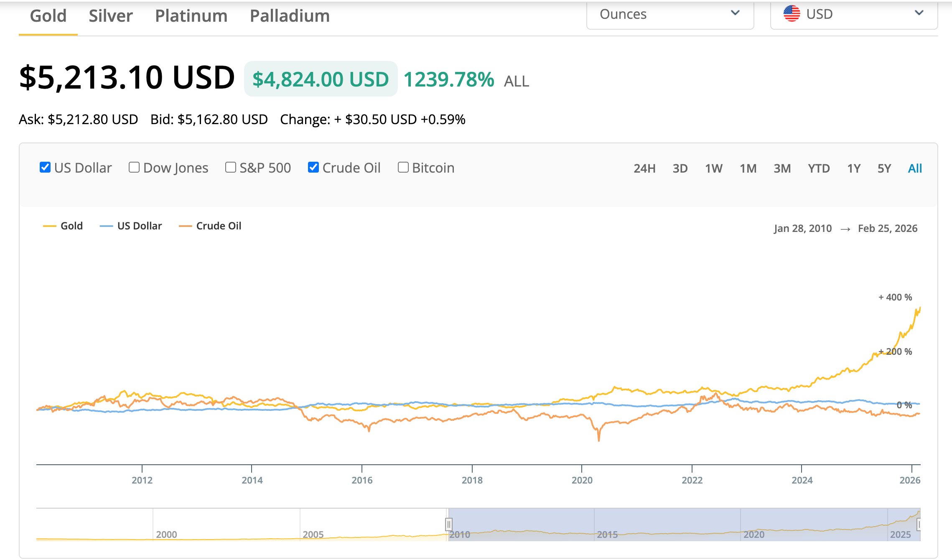The height and width of the screenshot is (560, 952).
Task: Disable the Crude Oil comparison checkbox
Action: [x=313, y=168]
